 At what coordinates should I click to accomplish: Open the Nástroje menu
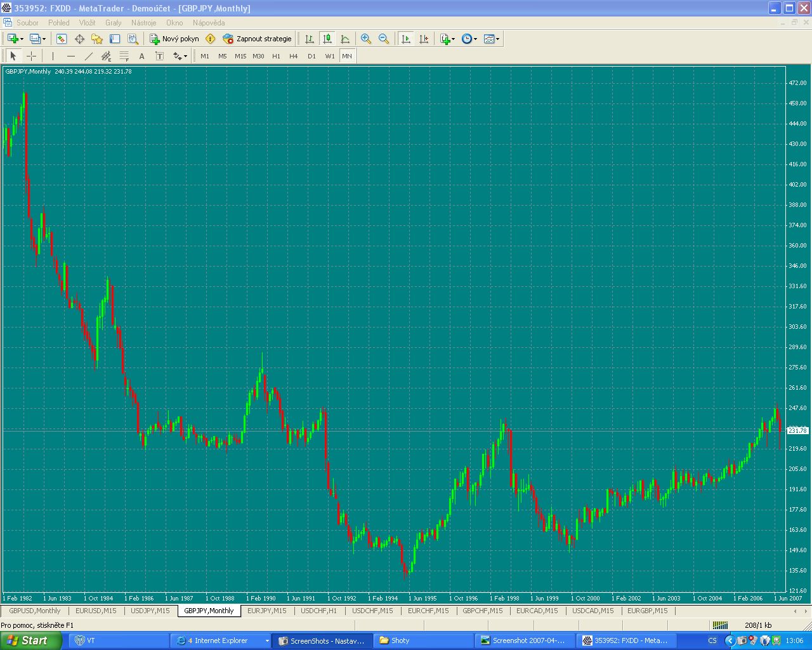point(144,23)
